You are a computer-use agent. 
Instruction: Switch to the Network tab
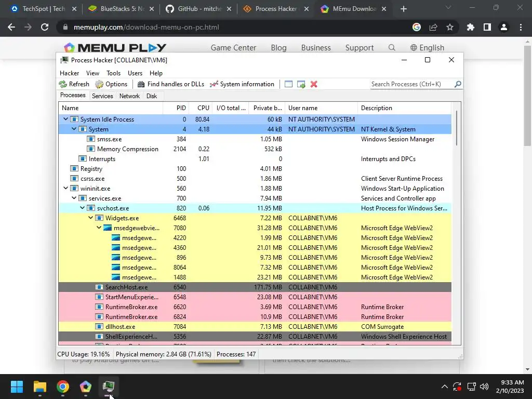[x=129, y=96]
